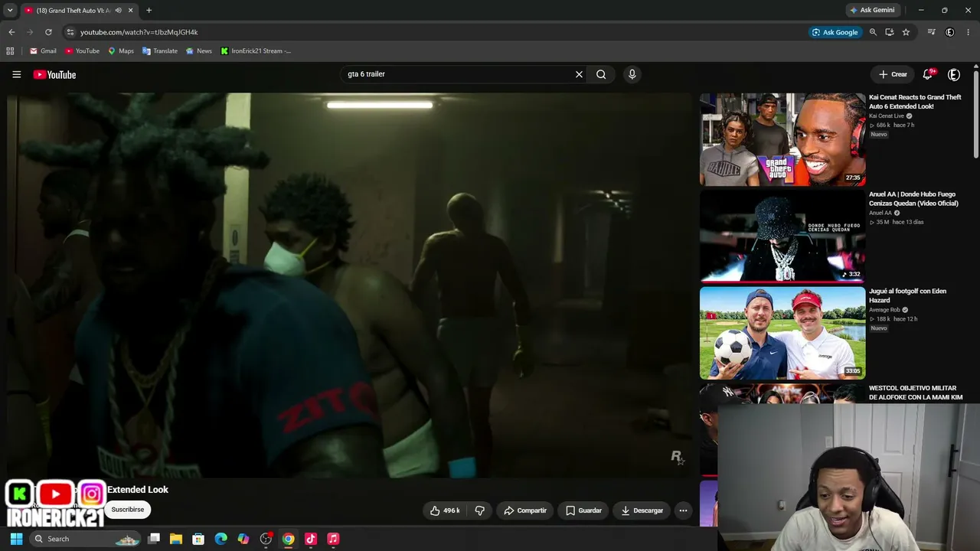Open Anuel AA Donde Hubo Fuego thumbnail
Screen dimensions: 980x551
[782, 236]
